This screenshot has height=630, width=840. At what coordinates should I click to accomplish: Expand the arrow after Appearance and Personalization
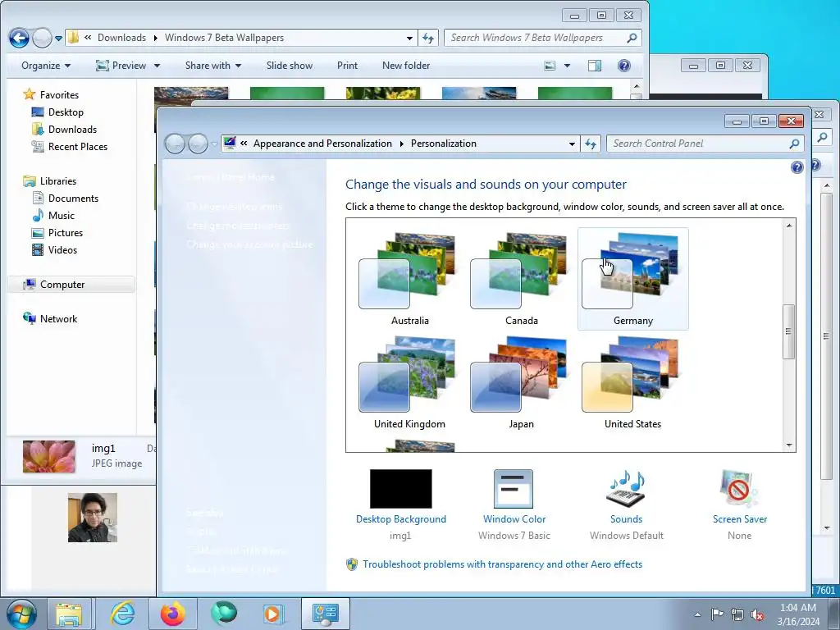click(401, 144)
